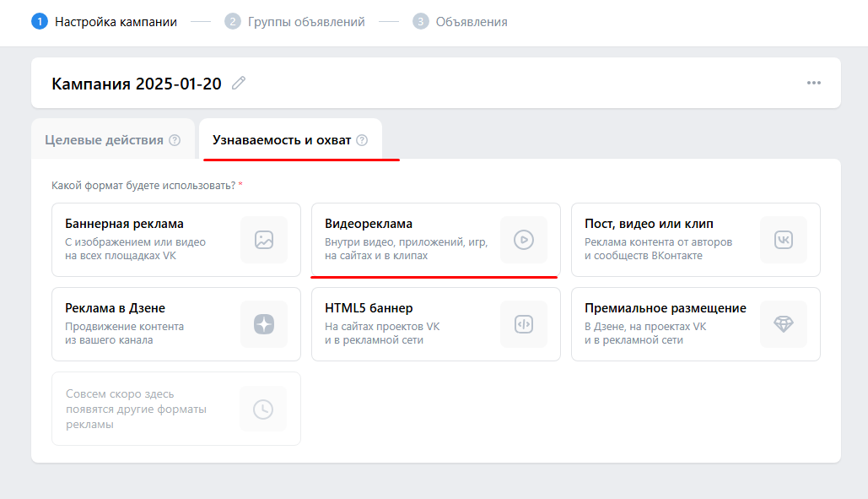This screenshot has height=499, width=868.
Task: Choose Премиальное размещение format
Action: [695, 324]
